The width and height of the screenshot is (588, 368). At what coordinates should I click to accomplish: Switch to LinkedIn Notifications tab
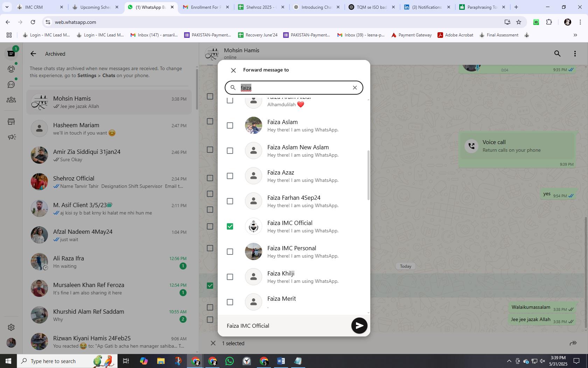pyautogui.click(x=427, y=7)
